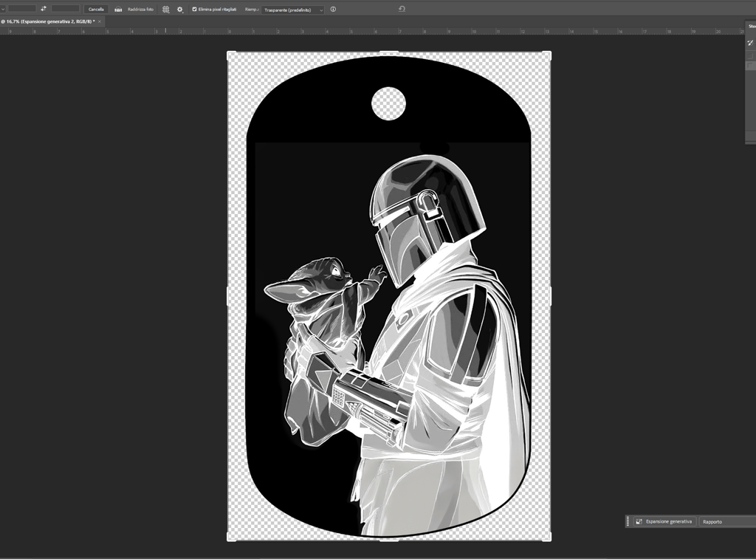
Task: Select the Raddrizza foto straighten tool
Action: (134, 9)
